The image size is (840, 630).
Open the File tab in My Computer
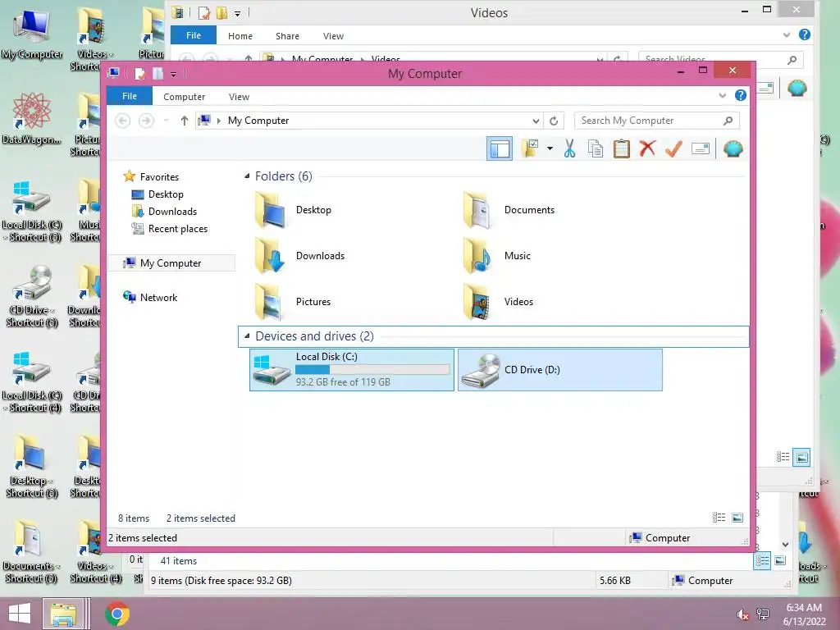(x=130, y=96)
